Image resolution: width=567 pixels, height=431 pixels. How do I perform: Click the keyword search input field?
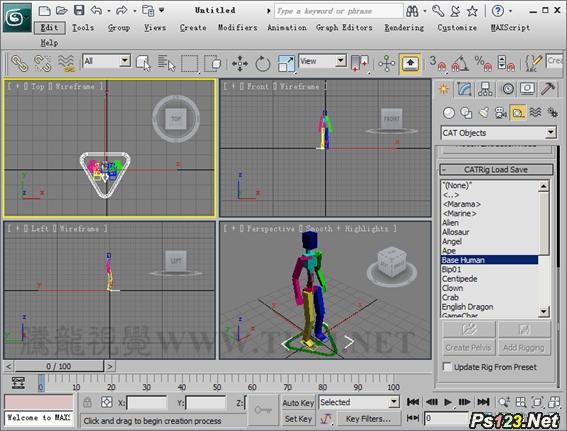click(338, 11)
